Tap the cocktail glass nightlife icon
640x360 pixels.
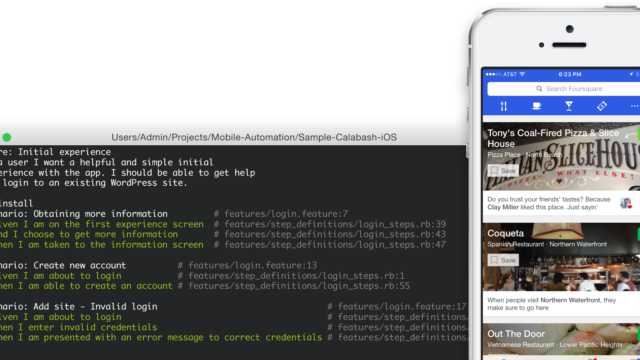click(569, 107)
